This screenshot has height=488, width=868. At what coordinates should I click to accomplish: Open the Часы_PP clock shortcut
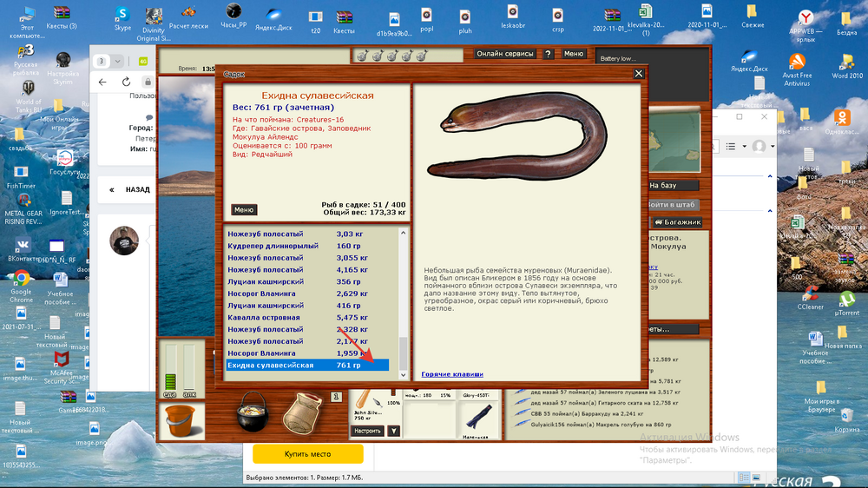233,16
